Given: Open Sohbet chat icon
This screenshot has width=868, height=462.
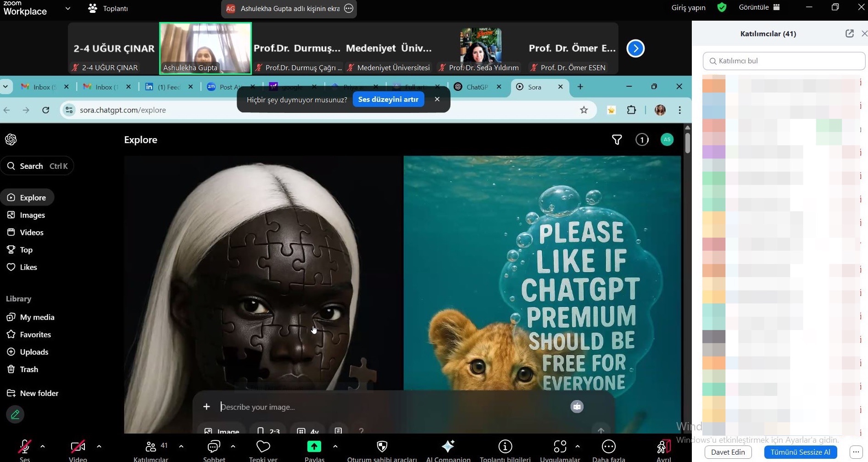Looking at the screenshot, I should [214, 446].
